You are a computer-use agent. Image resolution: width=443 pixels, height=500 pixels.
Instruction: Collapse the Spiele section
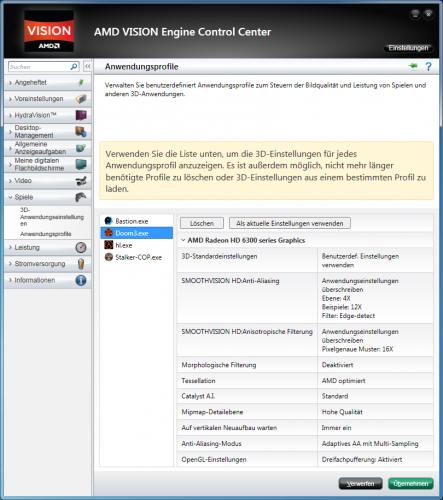coord(10,197)
